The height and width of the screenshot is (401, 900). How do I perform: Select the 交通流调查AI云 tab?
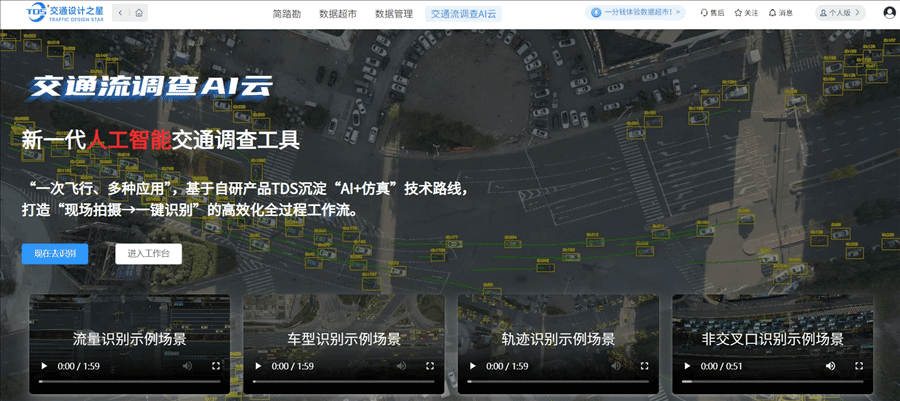(464, 14)
